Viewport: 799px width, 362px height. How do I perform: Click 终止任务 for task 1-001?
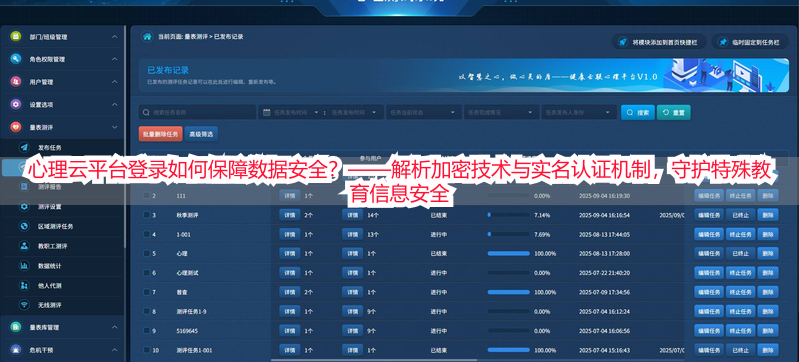(740, 235)
